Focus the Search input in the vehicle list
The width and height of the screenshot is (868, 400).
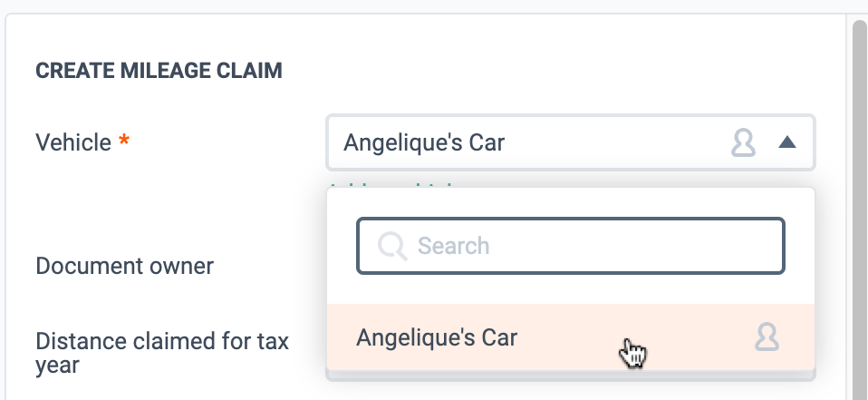pos(571,246)
